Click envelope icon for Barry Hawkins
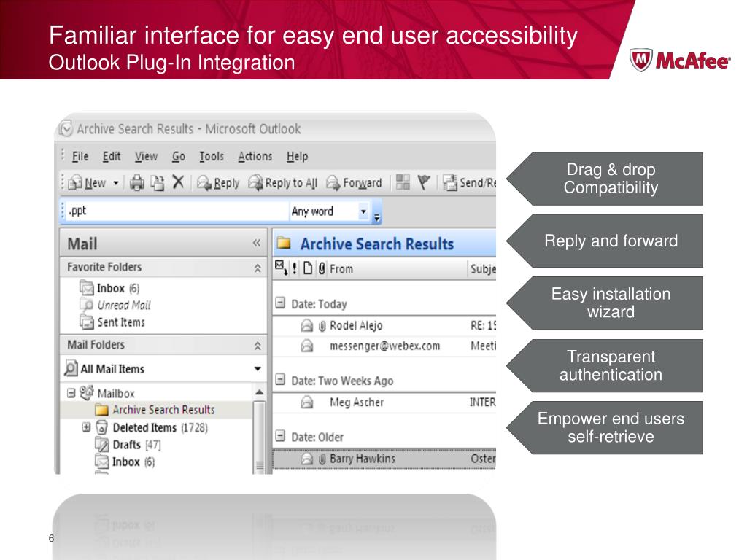 coord(307,459)
